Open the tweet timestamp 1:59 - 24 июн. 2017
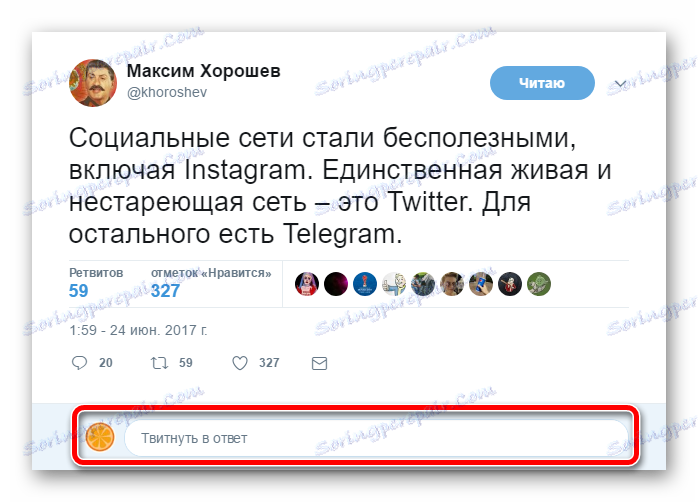 (x=138, y=330)
